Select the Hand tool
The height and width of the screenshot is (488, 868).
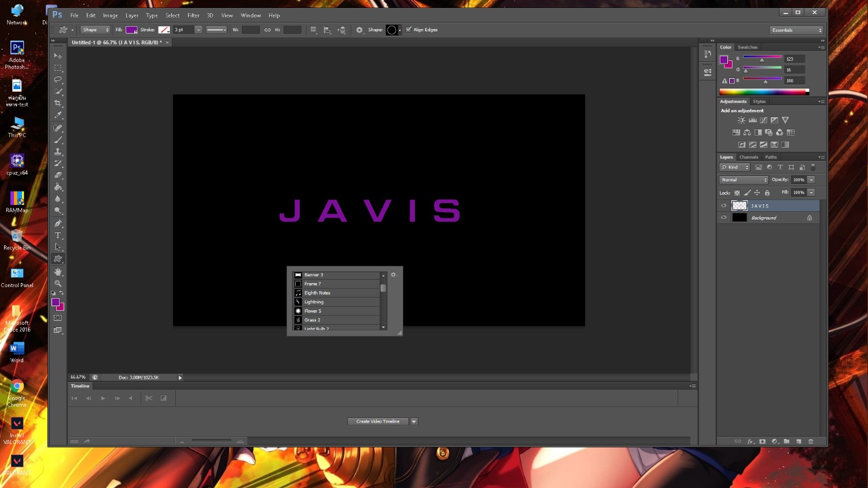pyautogui.click(x=58, y=271)
